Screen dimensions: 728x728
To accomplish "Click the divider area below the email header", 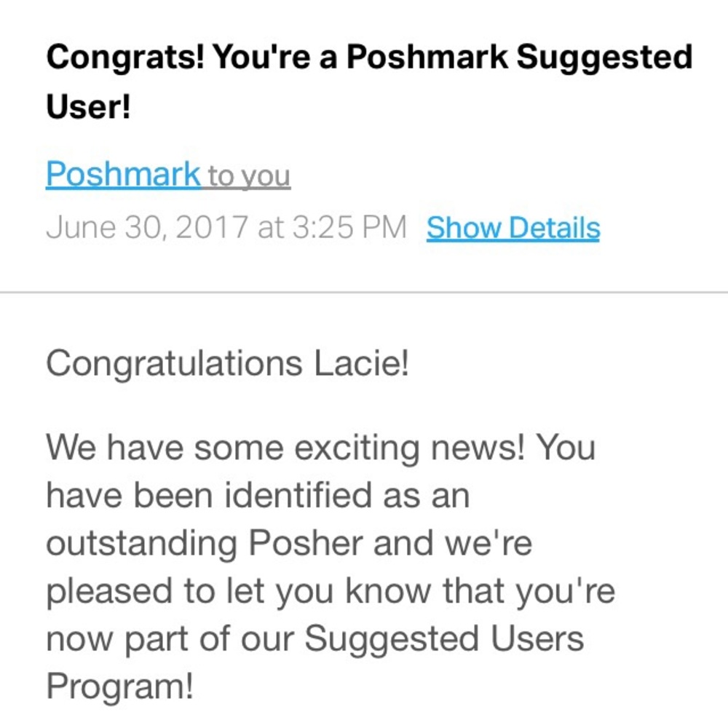I will 364,291.
